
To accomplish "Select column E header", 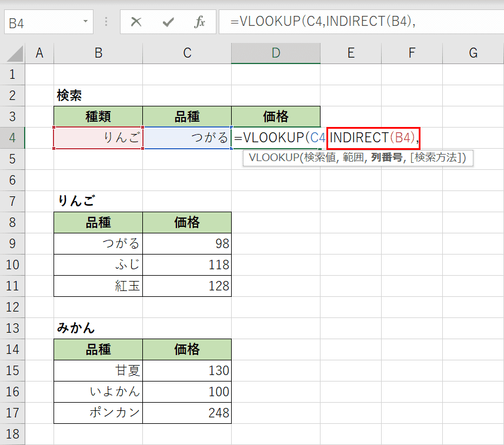I will (351, 53).
